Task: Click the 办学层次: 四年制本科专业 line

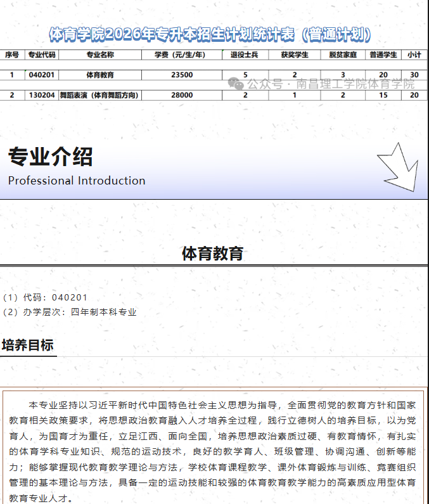Action: [x=70, y=312]
